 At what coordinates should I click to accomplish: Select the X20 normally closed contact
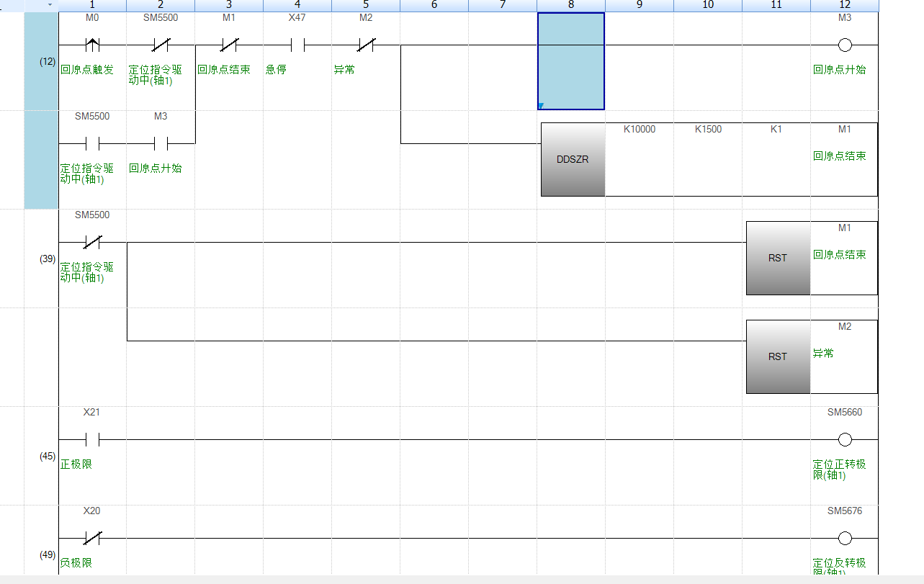tap(92, 538)
